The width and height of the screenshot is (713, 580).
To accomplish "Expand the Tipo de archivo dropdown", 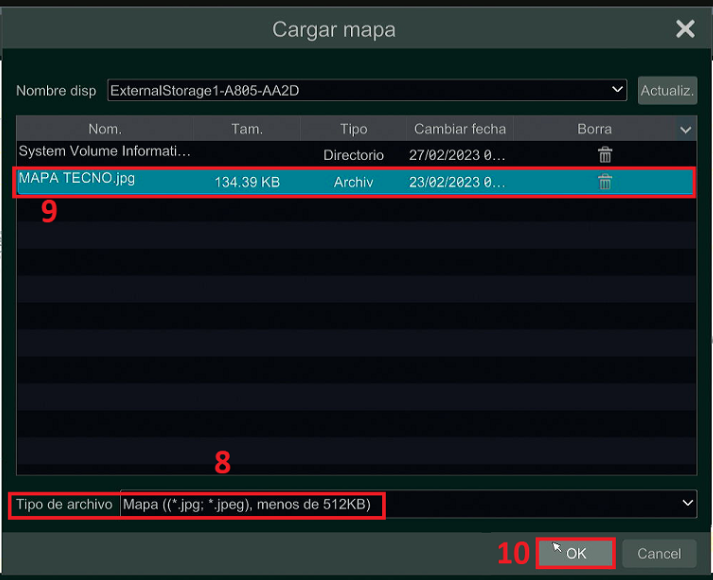I will (687, 504).
